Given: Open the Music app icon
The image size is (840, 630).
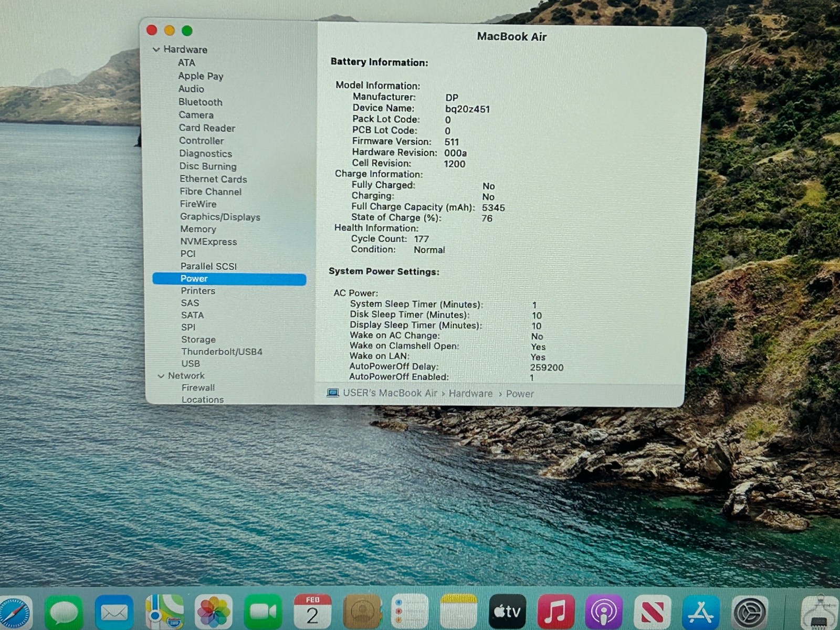Looking at the screenshot, I should click(555, 612).
